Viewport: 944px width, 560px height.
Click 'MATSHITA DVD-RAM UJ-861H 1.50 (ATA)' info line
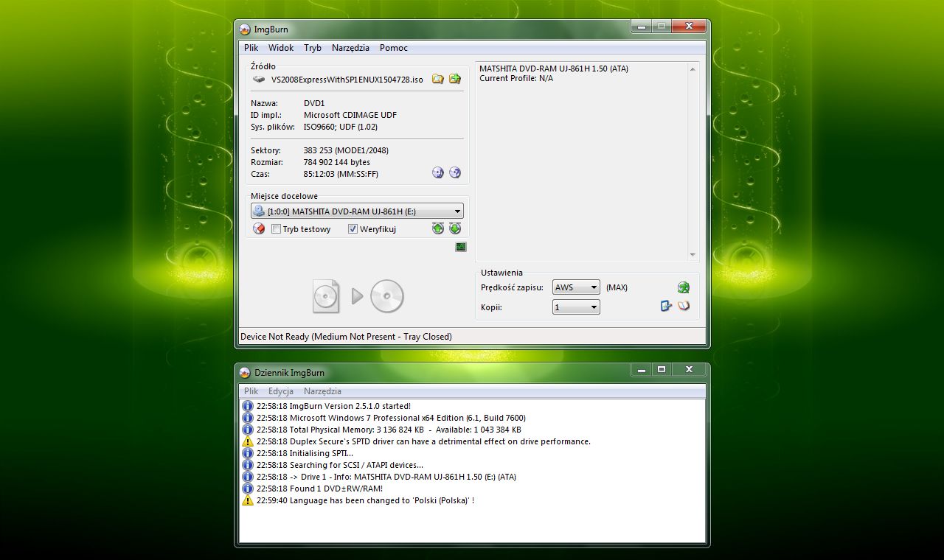pos(554,69)
